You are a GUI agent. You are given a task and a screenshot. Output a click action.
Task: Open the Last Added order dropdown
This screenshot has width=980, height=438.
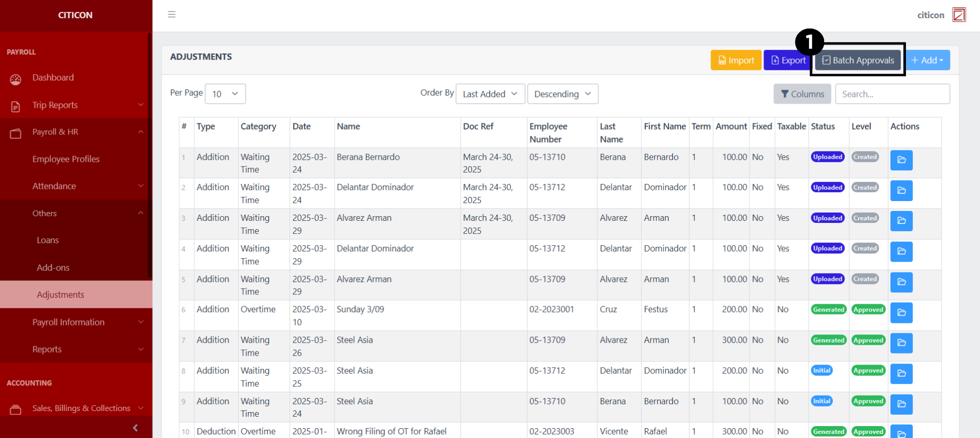tap(489, 94)
